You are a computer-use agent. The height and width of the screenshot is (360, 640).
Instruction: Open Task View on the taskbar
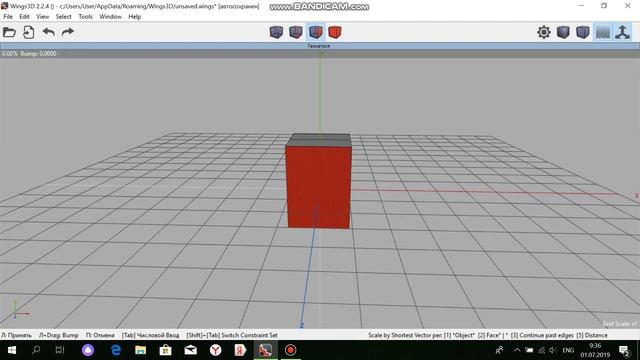(x=60, y=350)
